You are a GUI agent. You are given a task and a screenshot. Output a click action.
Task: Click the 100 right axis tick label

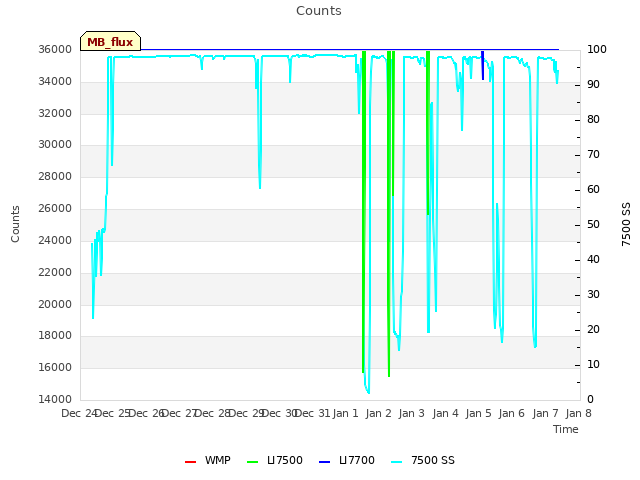click(597, 49)
